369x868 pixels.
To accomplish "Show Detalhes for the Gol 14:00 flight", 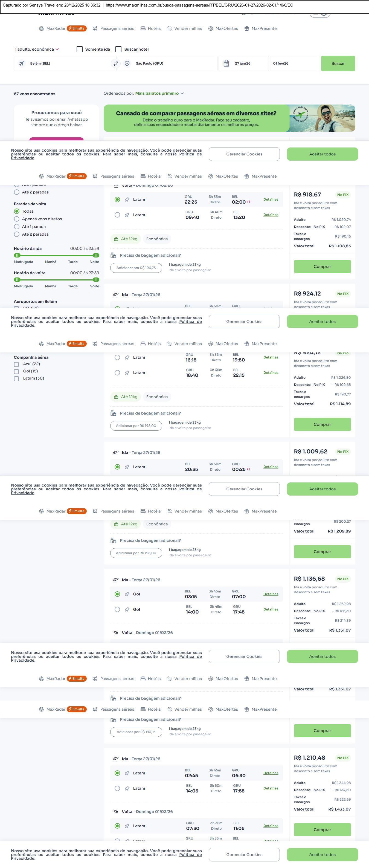I will tap(271, 609).
